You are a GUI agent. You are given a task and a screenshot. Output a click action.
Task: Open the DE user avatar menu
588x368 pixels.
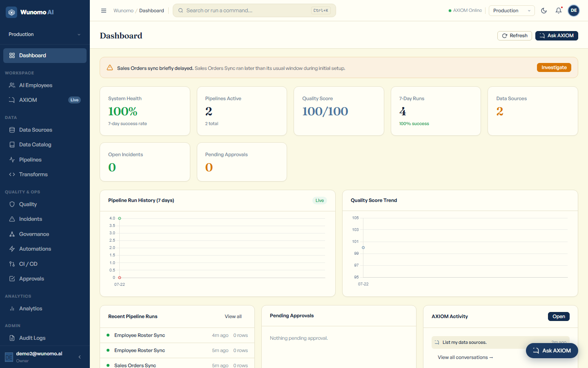[574, 11]
